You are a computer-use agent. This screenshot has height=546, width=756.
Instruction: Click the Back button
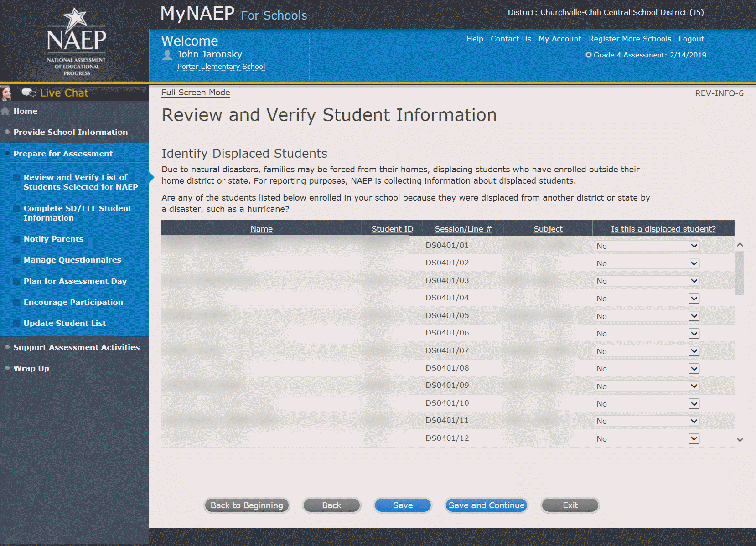[x=331, y=505]
